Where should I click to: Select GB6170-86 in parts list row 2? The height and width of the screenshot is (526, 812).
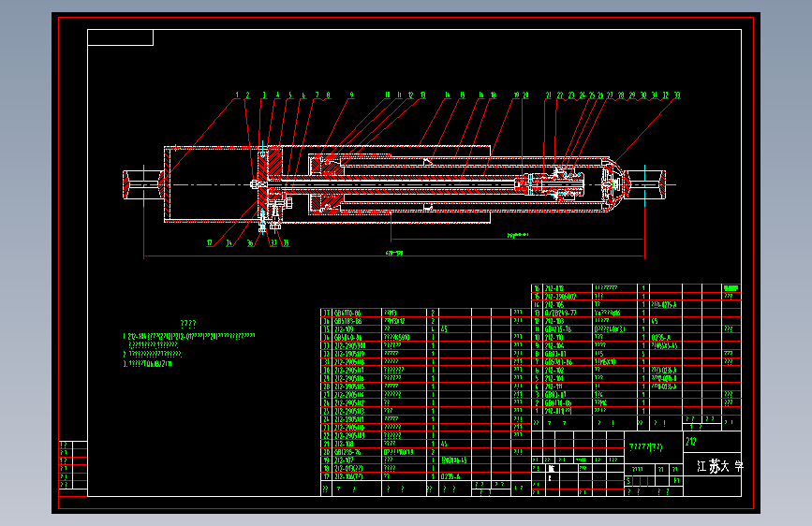pos(558,402)
